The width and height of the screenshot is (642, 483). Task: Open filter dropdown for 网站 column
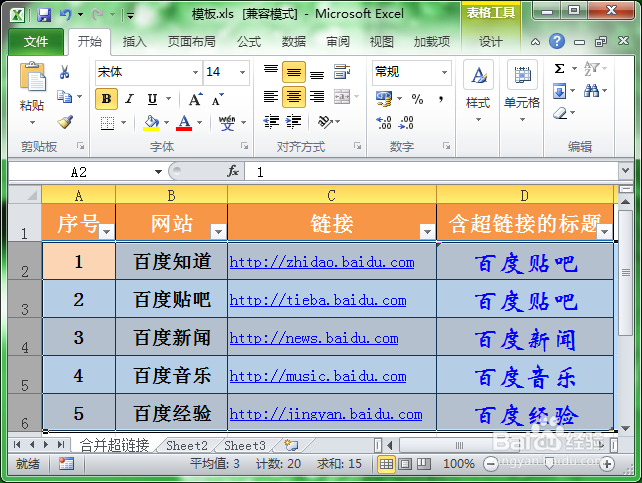tap(218, 231)
